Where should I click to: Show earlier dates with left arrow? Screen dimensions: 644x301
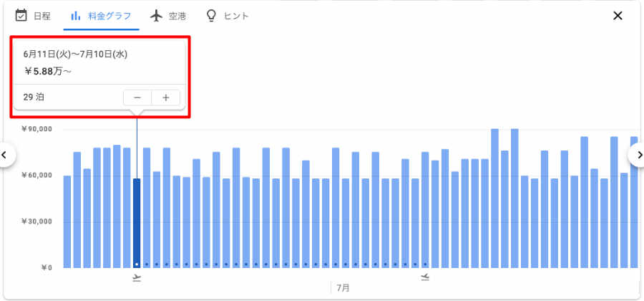click(4, 155)
